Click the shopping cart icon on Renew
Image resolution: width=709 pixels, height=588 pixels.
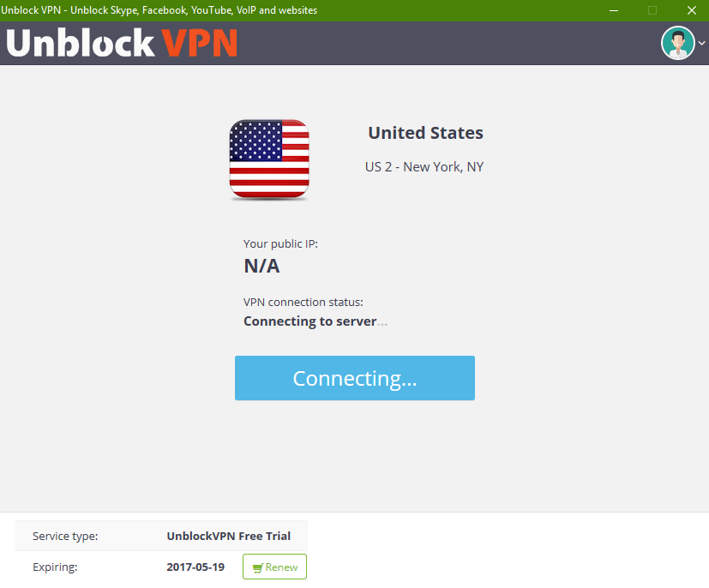click(256, 567)
